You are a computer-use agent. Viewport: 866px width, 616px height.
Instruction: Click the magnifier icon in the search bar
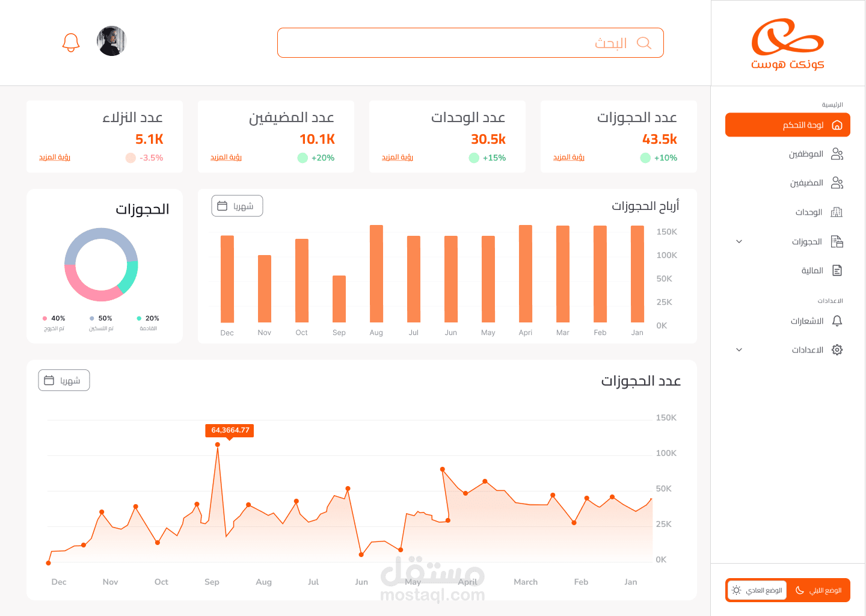[x=645, y=43]
